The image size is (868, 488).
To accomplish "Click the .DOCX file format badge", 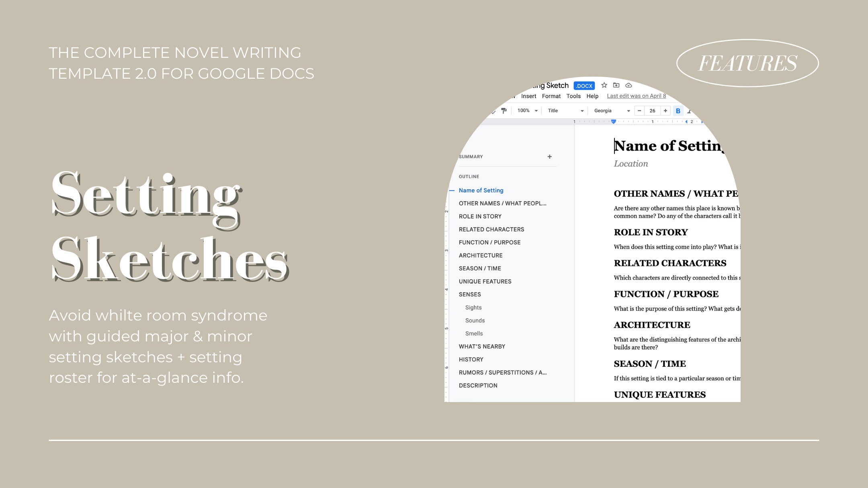I will [x=584, y=86].
